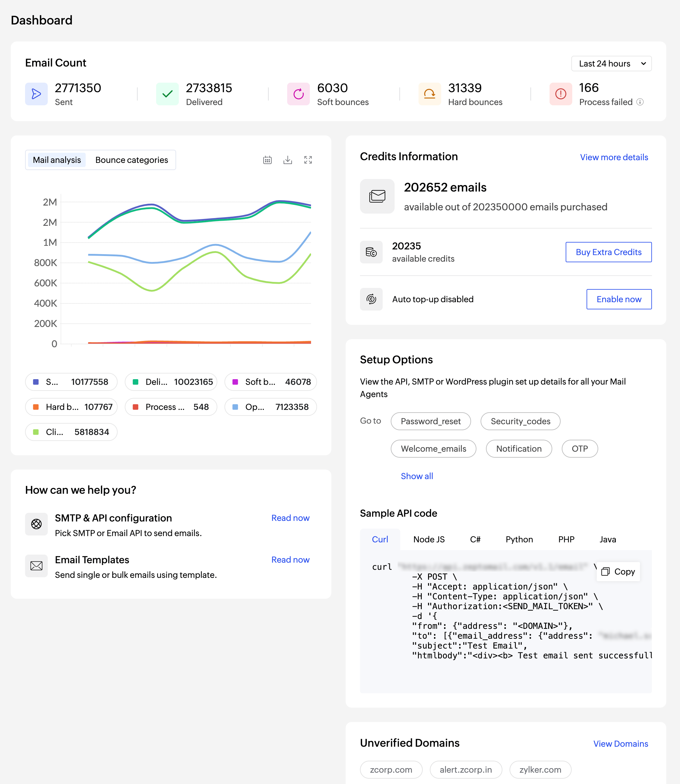Expand mail agents with Show all
The height and width of the screenshot is (784, 680).
point(417,476)
